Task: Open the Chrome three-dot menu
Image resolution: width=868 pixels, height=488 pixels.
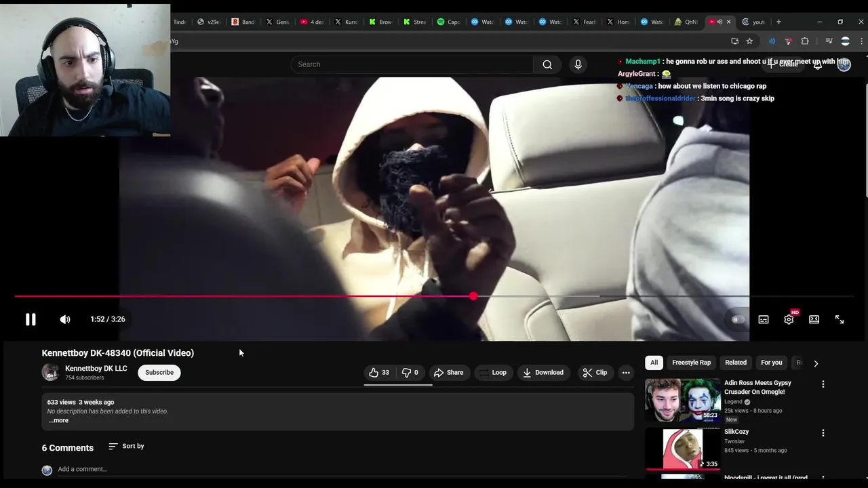Action: (862, 41)
